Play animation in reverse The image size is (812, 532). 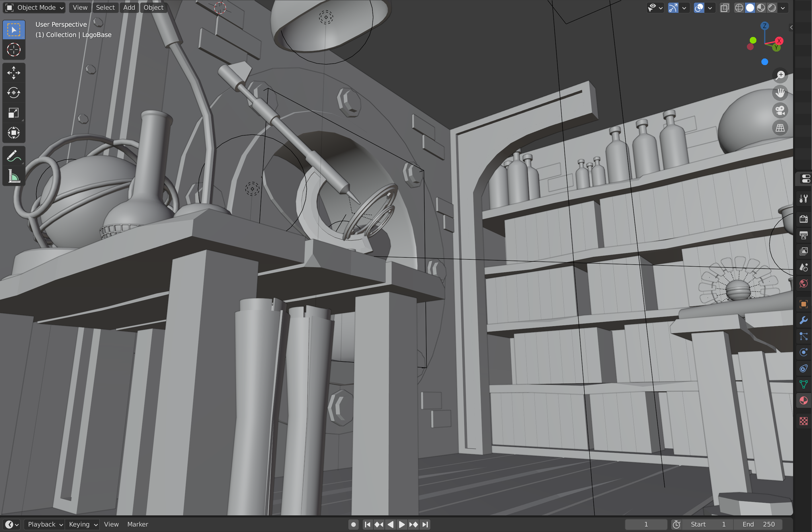(390, 525)
